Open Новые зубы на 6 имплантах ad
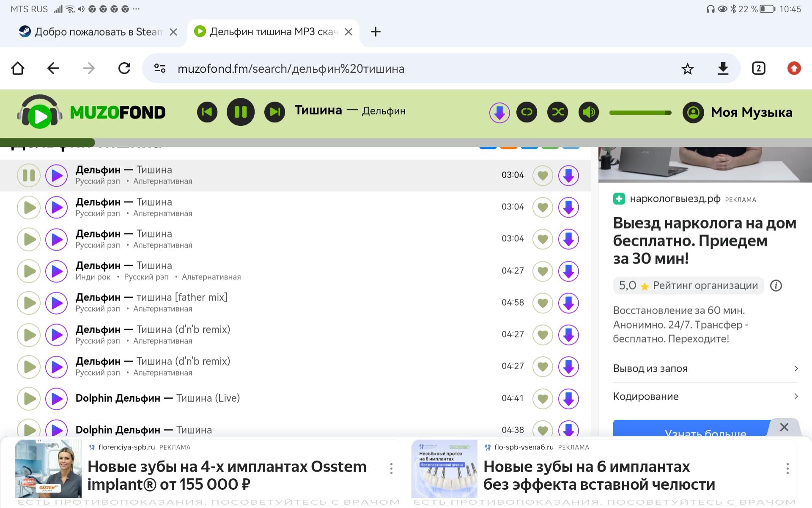The width and height of the screenshot is (812, 508). [x=599, y=475]
